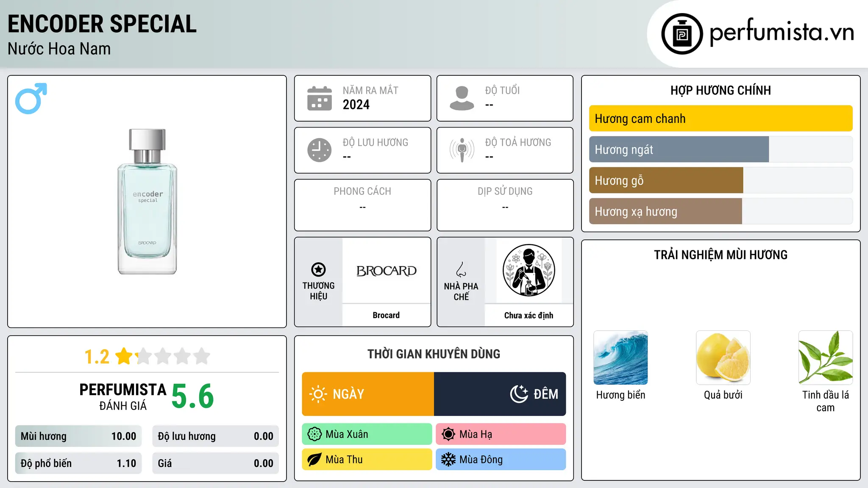Click the moon icon in the Đêm bar
This screenshot has height=488, width=868.
(x=519, y=394)
